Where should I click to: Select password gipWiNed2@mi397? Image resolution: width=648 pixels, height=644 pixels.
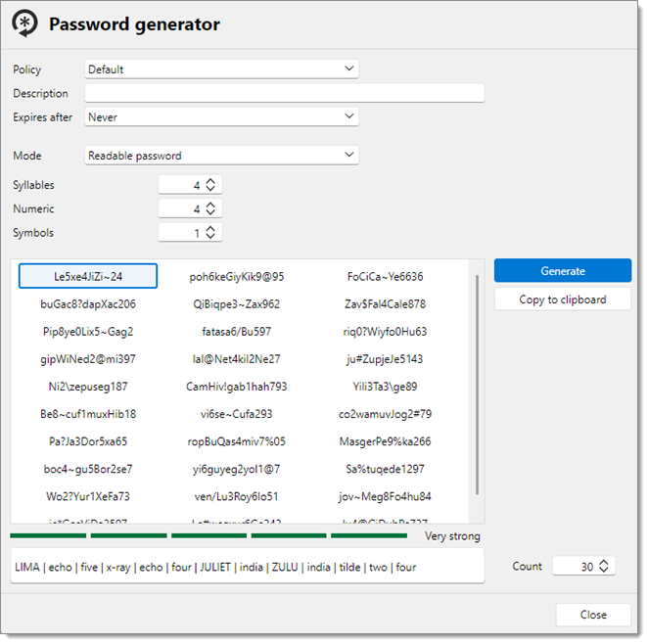(88, 359)
